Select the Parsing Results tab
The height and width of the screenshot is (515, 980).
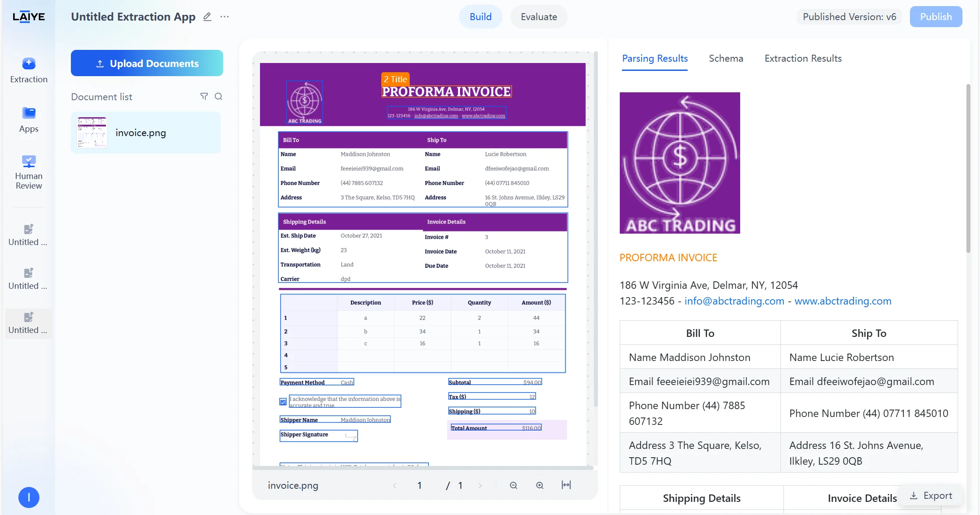pyautogui.click(x=655, y=59)
